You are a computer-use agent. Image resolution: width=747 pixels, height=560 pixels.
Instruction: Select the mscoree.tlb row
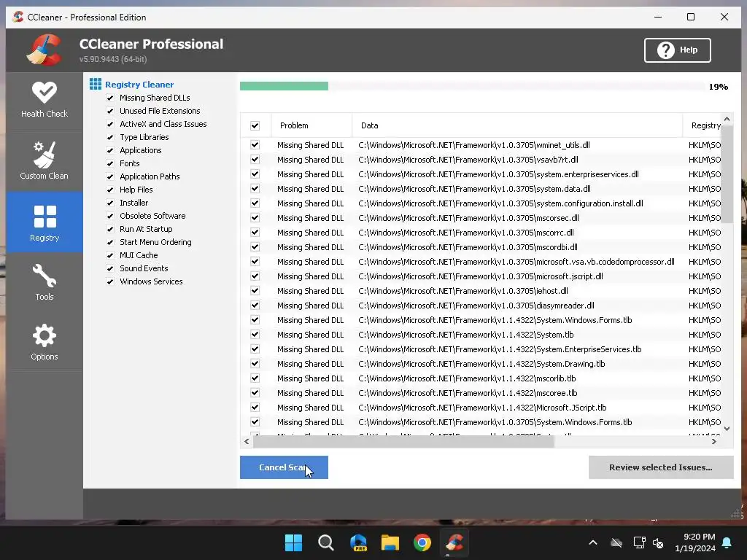click(x=481, y=393)
